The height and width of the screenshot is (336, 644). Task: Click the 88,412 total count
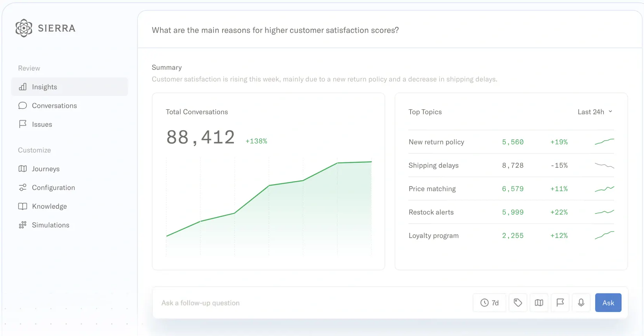coord(201,137)
